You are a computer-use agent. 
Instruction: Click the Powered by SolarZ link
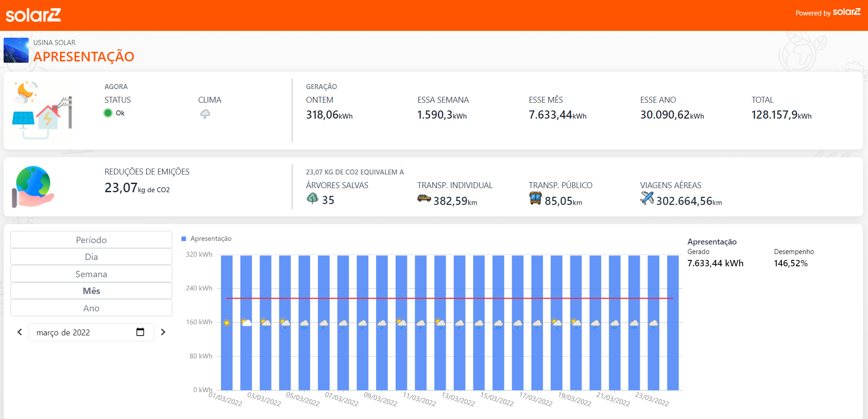pyautogui.click(x=828, y=13)
